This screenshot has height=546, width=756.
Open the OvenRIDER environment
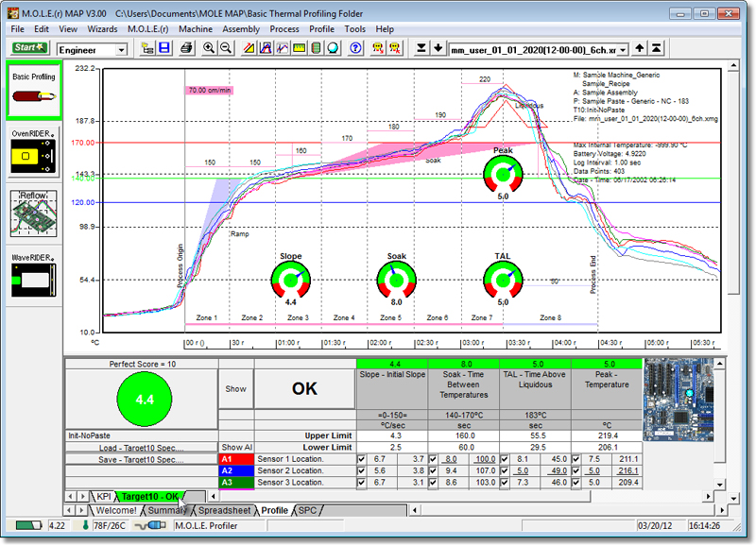pyautogui.click(x=34, y=151)
